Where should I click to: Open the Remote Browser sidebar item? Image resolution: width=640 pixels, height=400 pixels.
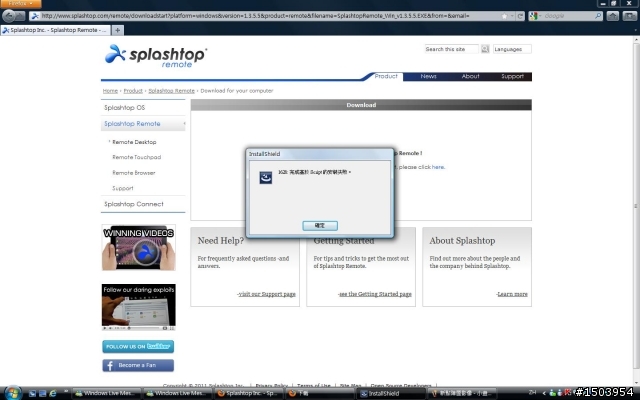[x=134, y=173]
